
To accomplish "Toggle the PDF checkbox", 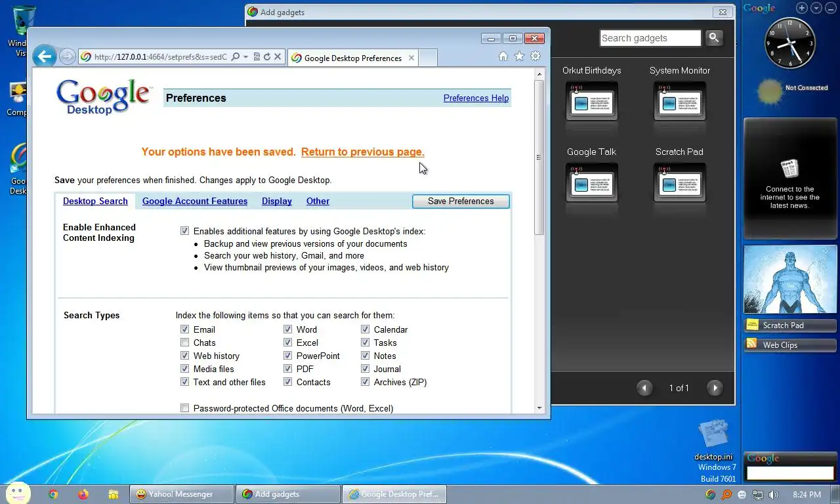I will point(287,369).
